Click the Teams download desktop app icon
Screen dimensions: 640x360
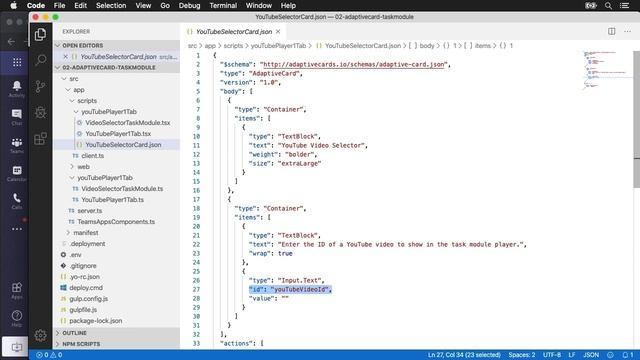16,347
